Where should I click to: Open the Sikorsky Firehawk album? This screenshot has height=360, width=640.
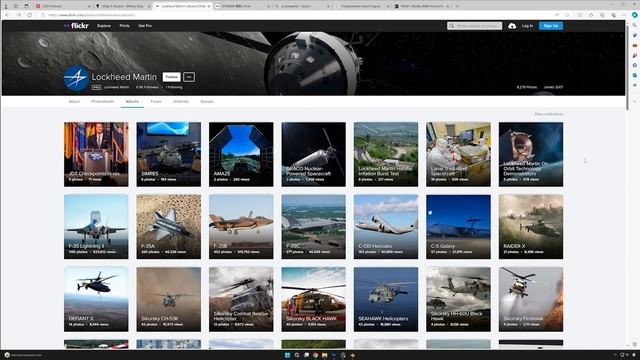click(531, 299)
